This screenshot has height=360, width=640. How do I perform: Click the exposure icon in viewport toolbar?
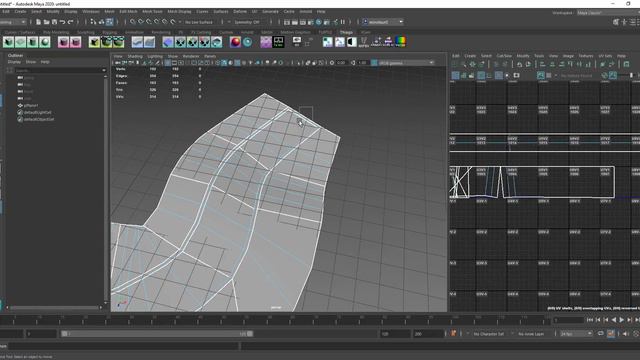tap(332, 63)
